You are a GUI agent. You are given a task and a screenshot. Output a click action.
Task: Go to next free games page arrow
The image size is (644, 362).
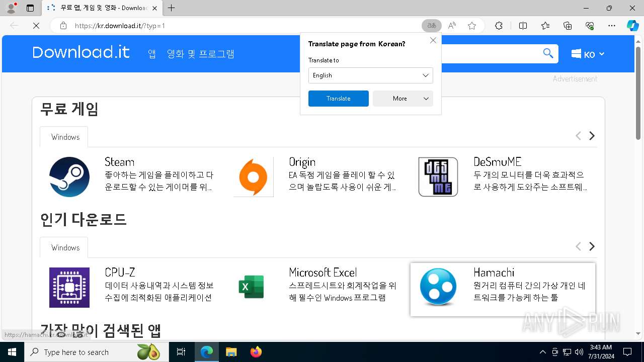pos(592,136)
